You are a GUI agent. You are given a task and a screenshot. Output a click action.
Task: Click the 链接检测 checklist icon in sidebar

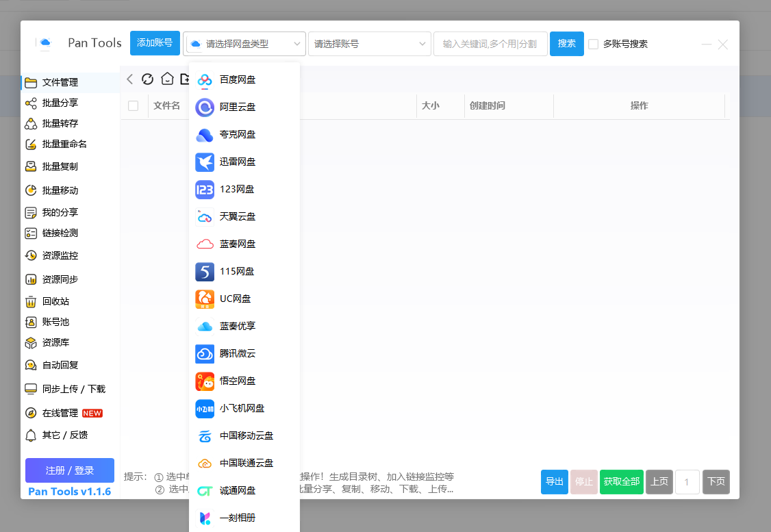(31, 233)
